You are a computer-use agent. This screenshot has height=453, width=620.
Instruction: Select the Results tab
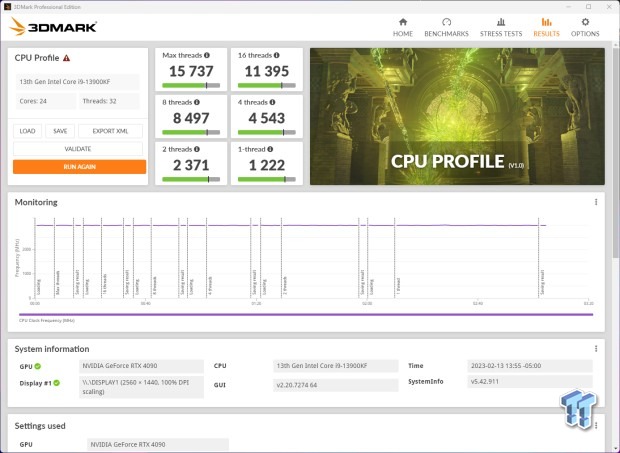(546, 27)
